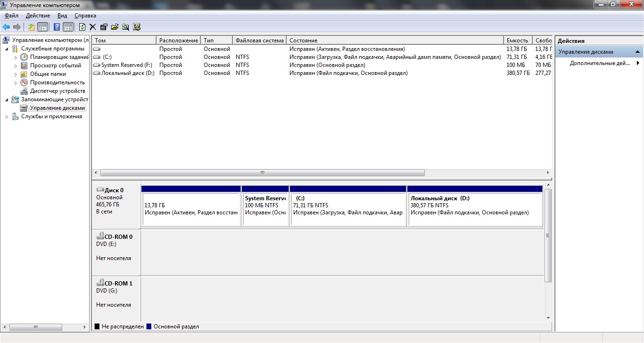Image resolution: width=644 pixels, height=343 pixels.
Task: Click the blue Help question mark icon
Action: tap(57, 27)
